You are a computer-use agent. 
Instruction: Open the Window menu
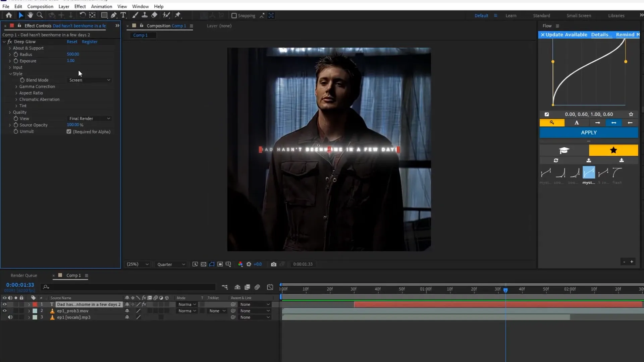pos(140,6)
